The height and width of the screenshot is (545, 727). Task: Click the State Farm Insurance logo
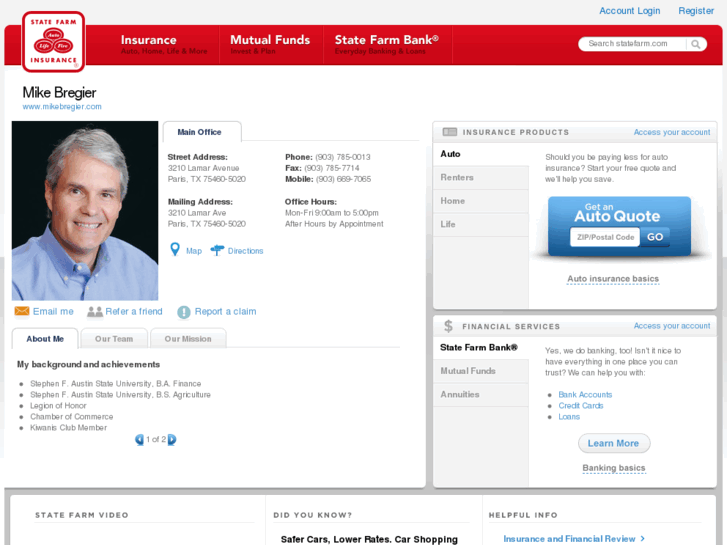pyautogui.click(x=53, y=42)
